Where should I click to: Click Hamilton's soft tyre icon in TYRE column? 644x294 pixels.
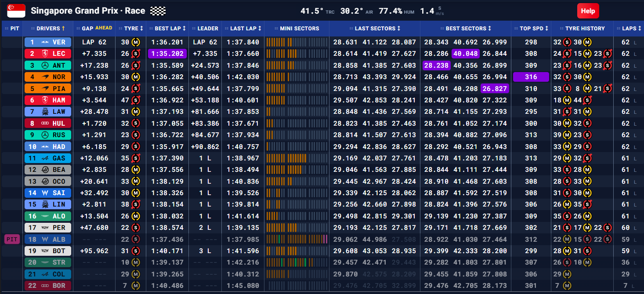coord(136,100)
